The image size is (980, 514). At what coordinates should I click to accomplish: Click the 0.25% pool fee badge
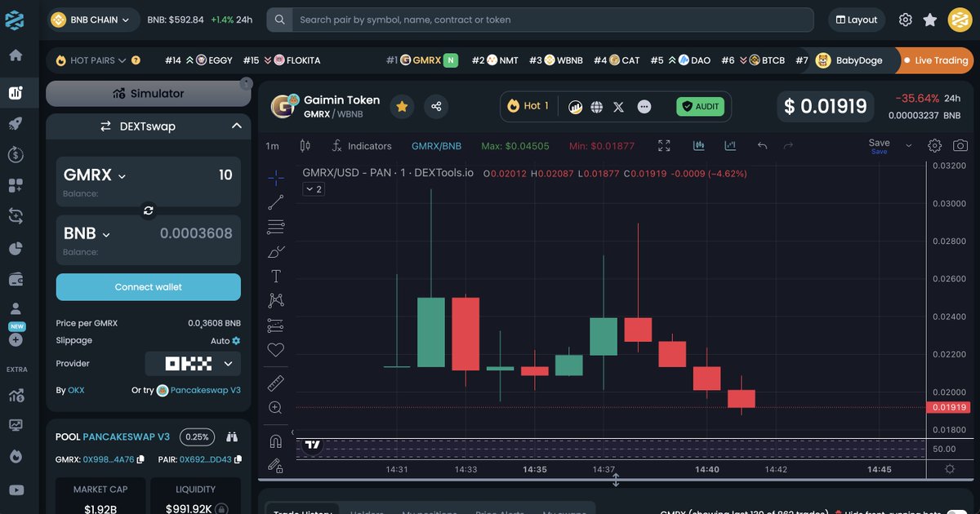tap(197, 436)
